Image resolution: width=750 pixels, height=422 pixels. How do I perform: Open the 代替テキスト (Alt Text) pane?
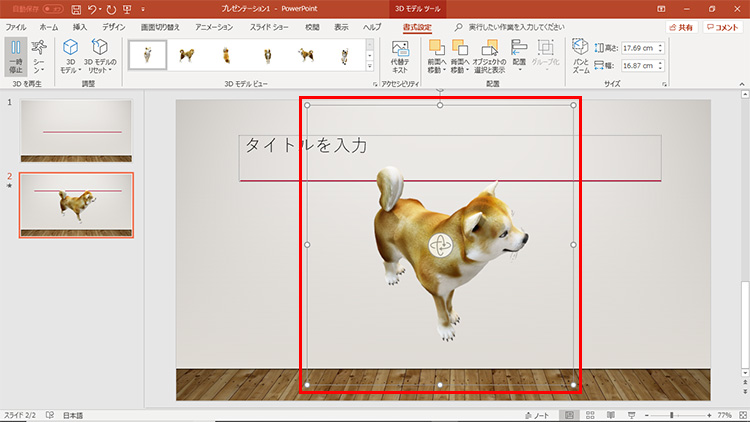click(x=400, y=54)
